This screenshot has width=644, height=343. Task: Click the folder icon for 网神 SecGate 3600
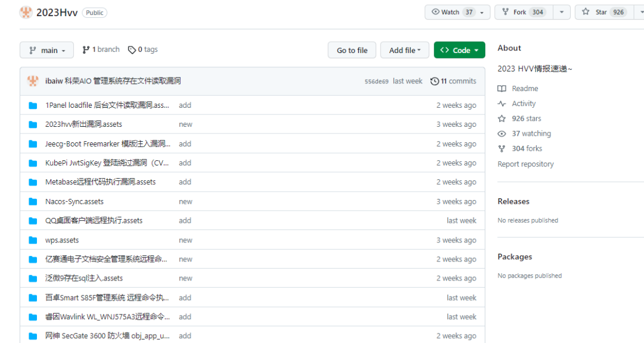(33, 336)
